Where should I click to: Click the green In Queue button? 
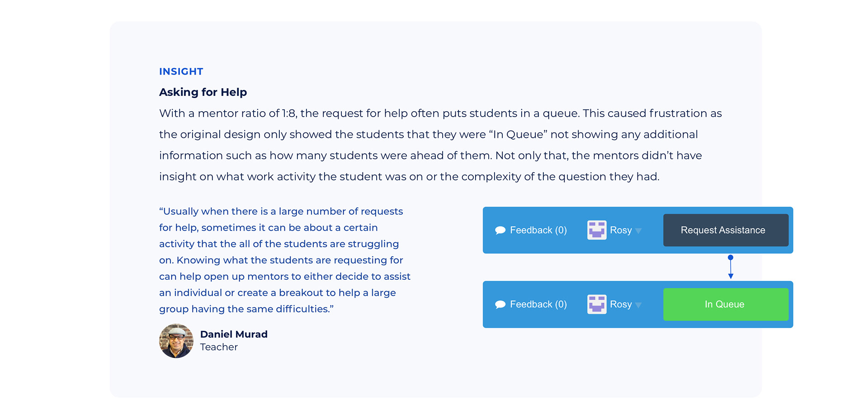[726, 304]
